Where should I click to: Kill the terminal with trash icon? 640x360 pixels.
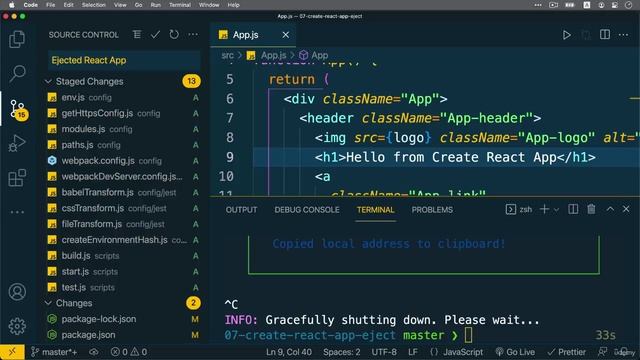pyautogui.click(x=591, y=209)
